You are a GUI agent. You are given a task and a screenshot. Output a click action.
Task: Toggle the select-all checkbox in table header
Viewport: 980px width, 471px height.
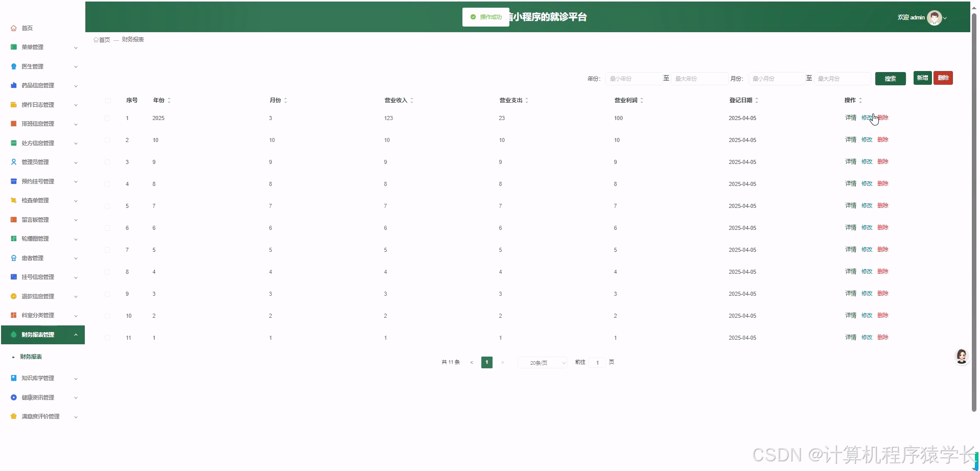click(x=108, y=100)
